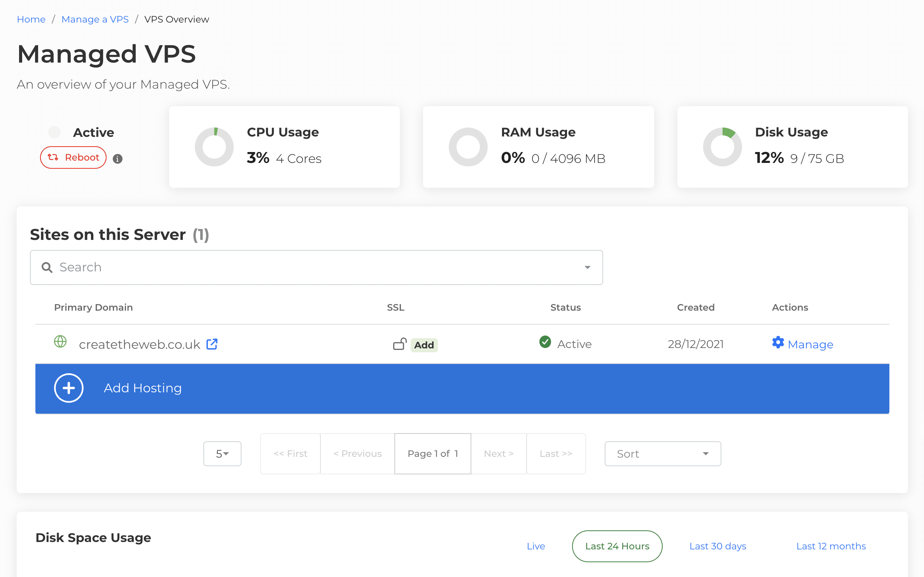The height and width of the screenshot is (577, 924).
Task: Click the Actions column header
Action: [790, 308]
